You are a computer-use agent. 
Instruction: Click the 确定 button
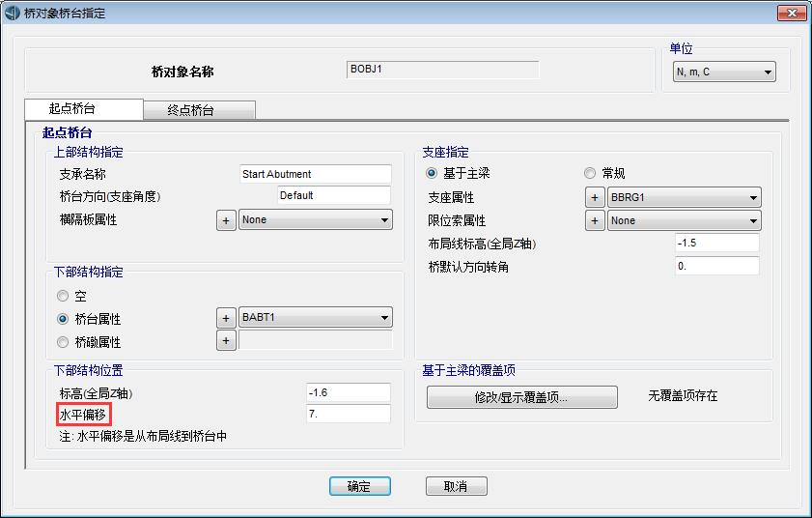(x=359, y=486)
